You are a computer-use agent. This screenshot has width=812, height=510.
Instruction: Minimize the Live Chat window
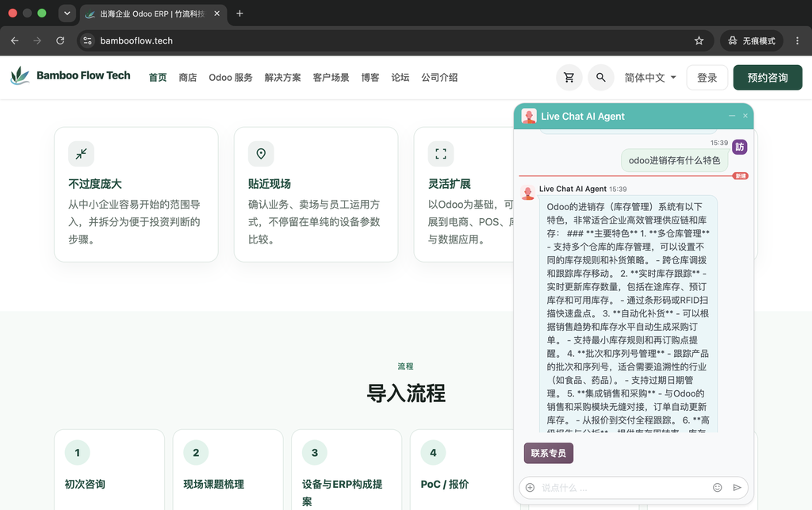732,116
